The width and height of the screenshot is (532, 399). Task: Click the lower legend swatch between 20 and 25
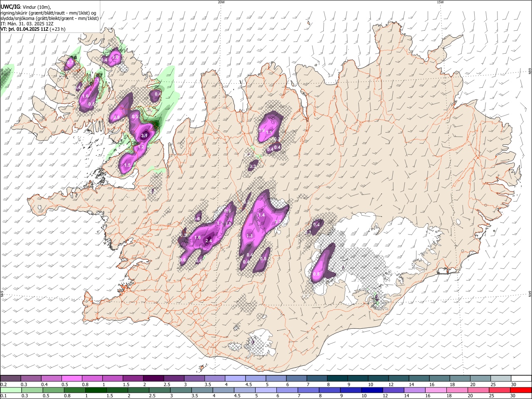(x=478, y=390)
